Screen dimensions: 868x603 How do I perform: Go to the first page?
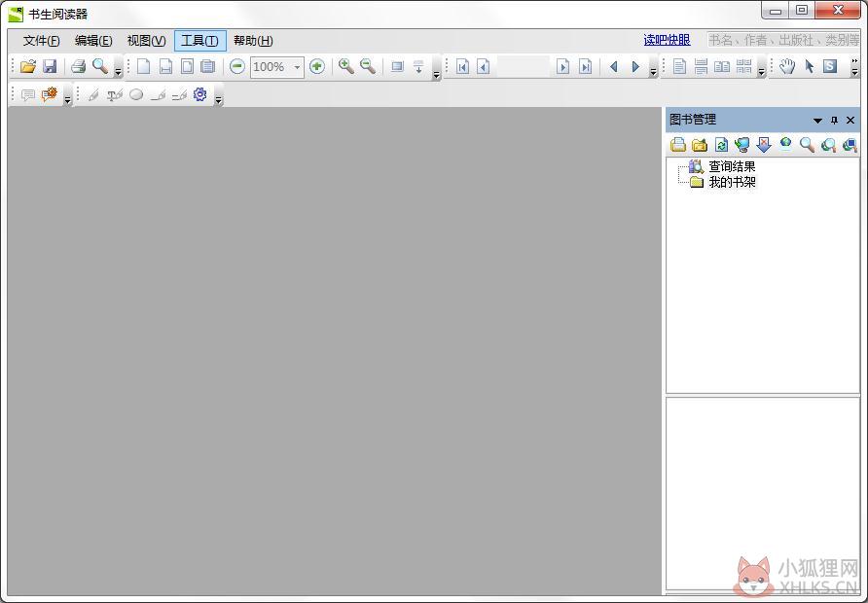click(x=463, y=67)
